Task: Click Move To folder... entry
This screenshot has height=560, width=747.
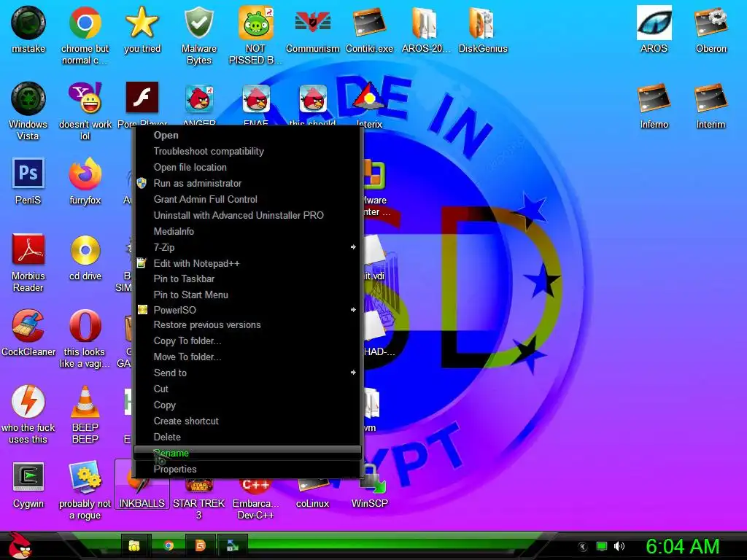Action: click(247, 357)
